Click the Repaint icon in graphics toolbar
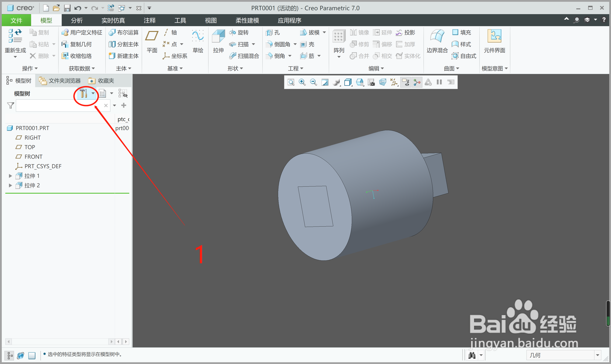Image resolution: width=611 pixels, height=364 pixels. point(325,82)
